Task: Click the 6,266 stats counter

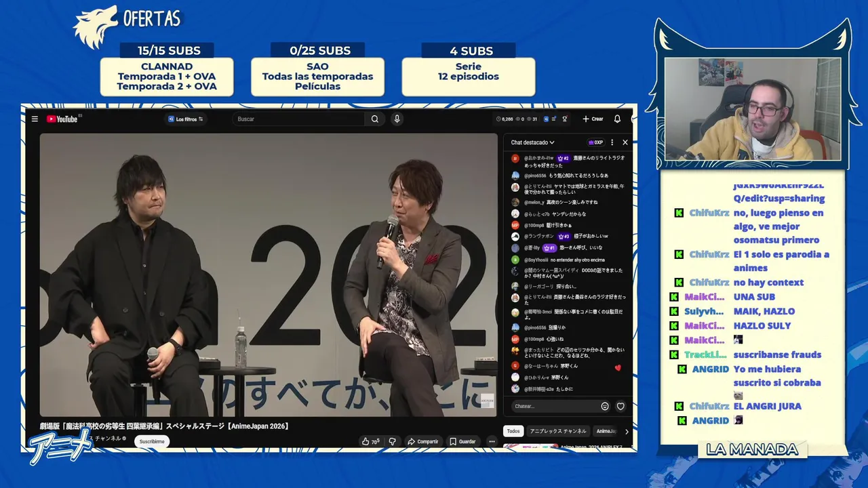Action: (x=506, y=119)
